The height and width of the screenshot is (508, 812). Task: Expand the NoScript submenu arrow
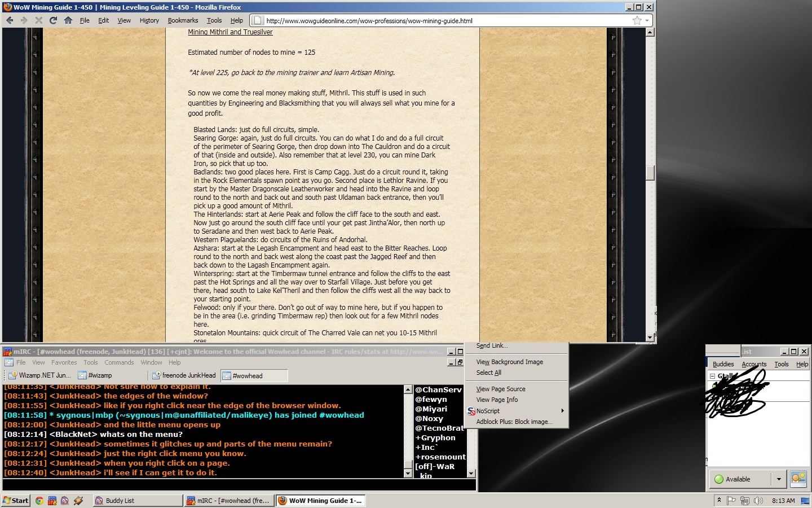tap(562, 411)
